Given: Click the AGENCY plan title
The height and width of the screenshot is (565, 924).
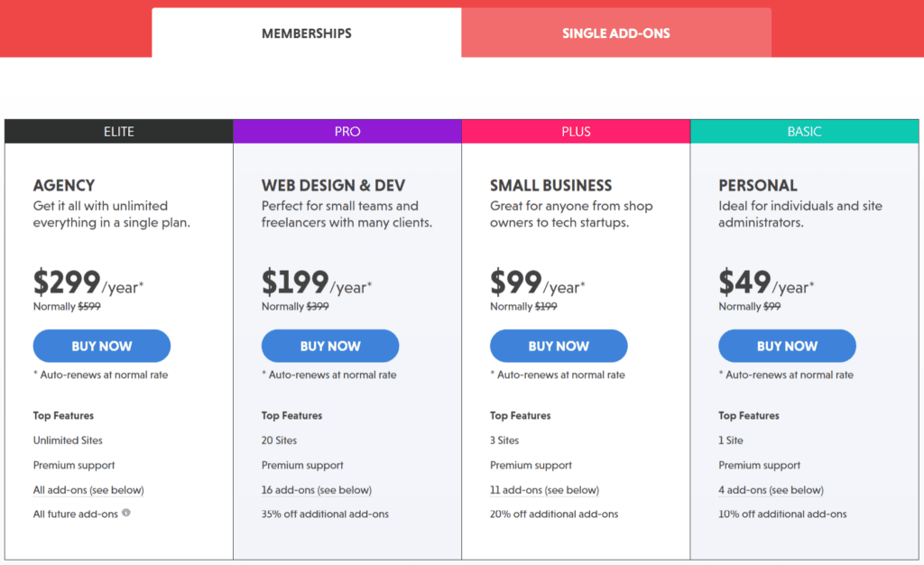Looking at the screenshot, I should [63, 184].
